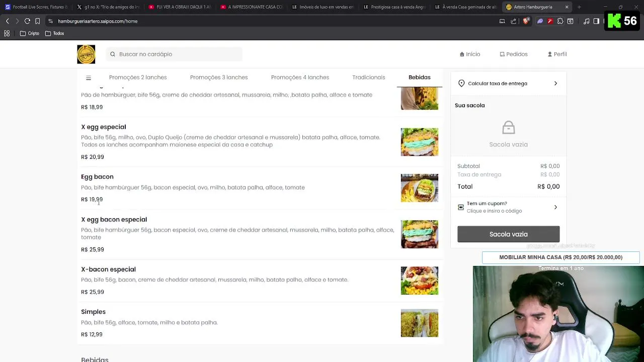Image resolution: width=644 pixels, height=362 pixels.
Task: Click the Simples sandwich photo
Action: pos(420,323)
